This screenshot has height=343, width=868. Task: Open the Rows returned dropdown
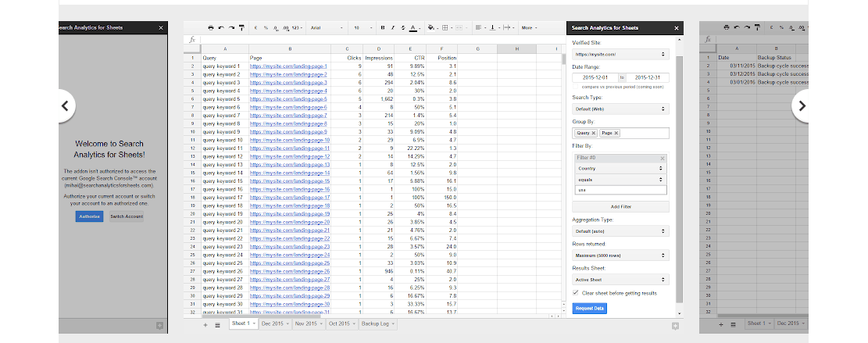coord(620,255)
